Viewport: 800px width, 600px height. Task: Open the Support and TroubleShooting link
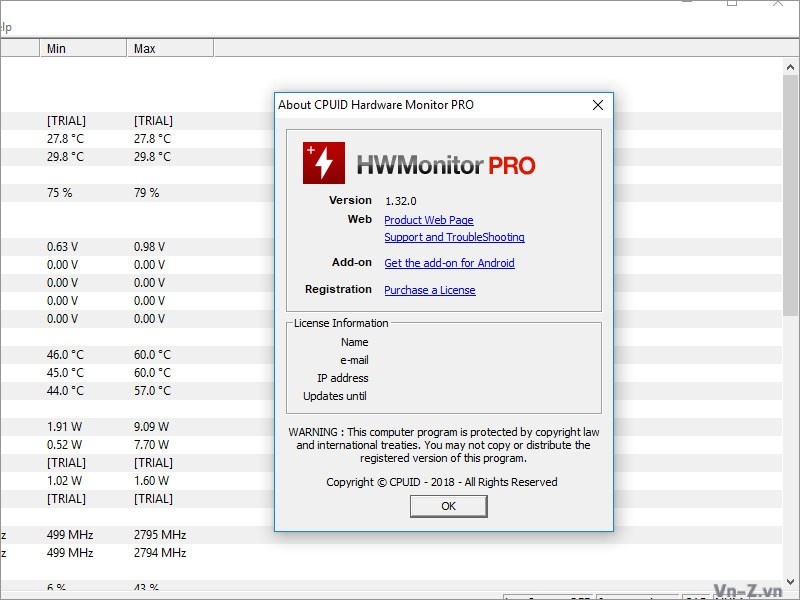(454, 237)
